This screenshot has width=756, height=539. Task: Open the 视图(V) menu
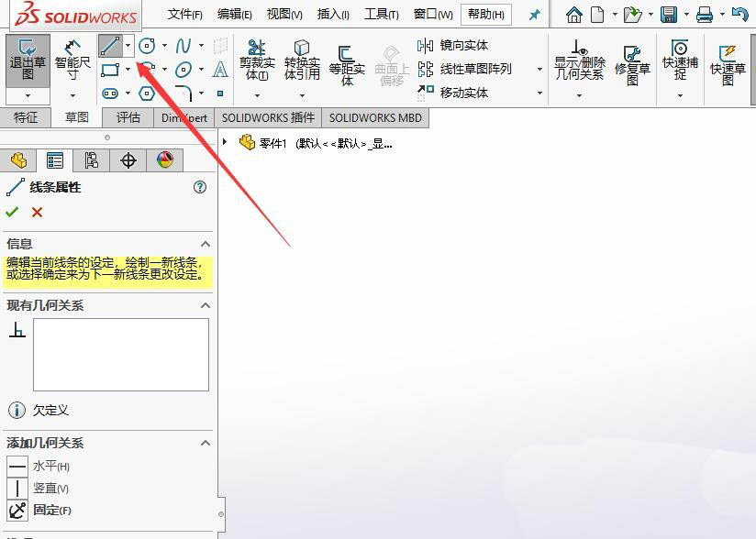tap(284, 15)
